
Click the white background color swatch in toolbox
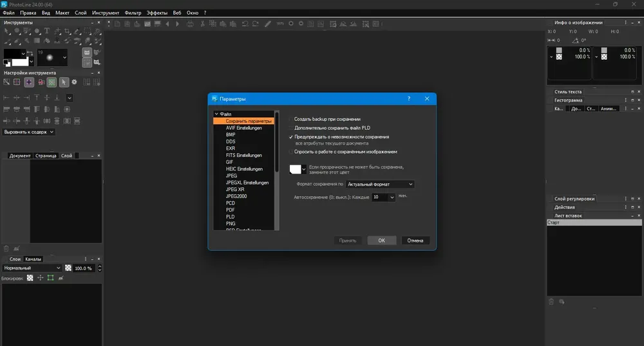[20, 62]
